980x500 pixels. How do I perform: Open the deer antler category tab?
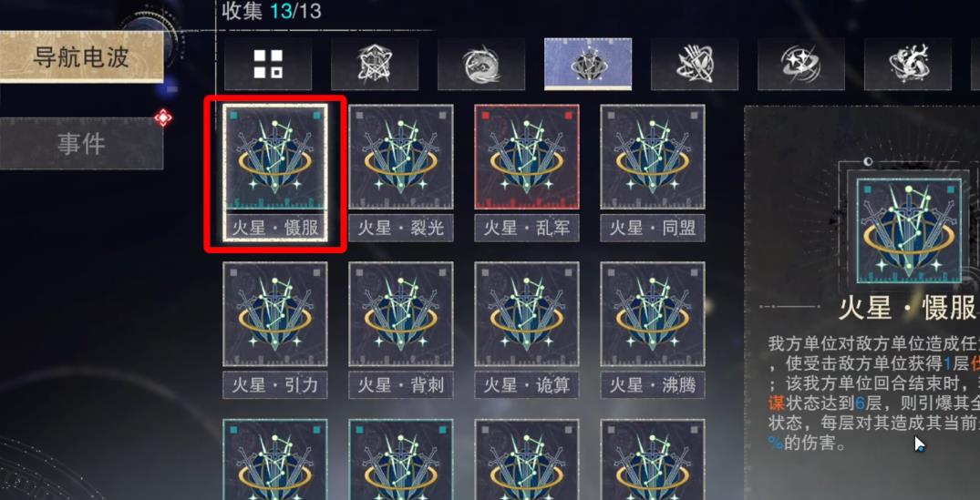(908, 65)
